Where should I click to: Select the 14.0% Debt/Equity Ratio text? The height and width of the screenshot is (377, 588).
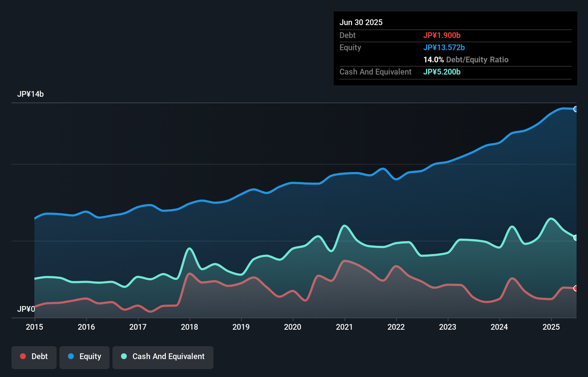(466, 59)
